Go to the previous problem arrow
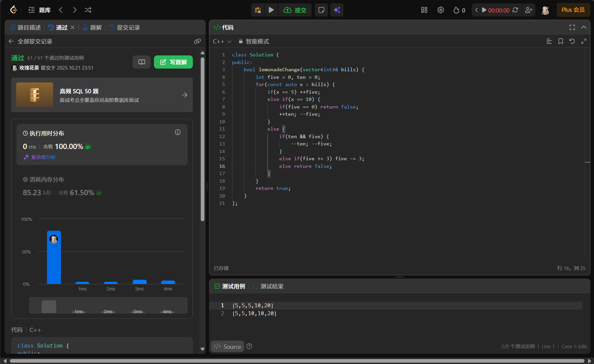The image size is (594, 364). (61, 10)
